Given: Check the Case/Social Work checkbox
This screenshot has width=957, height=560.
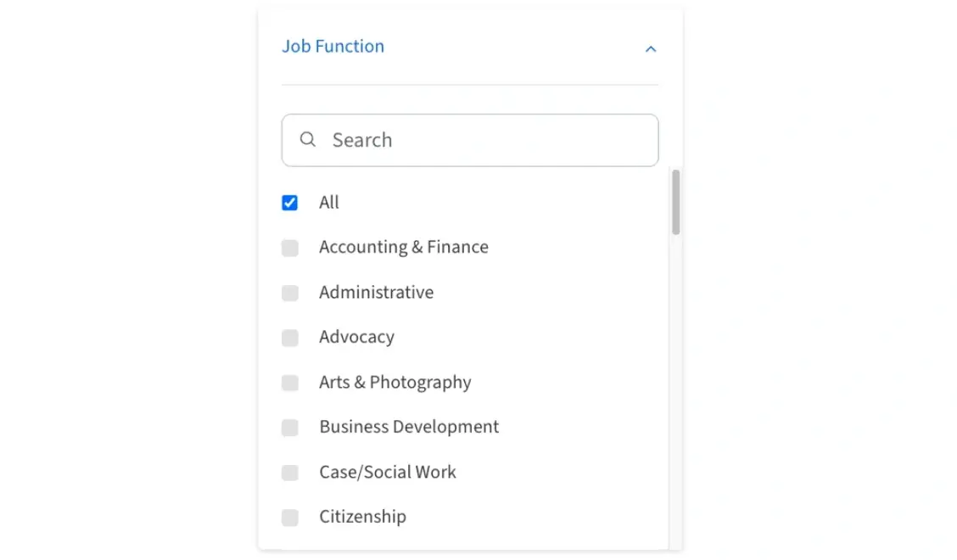Looking at the screenshot, I should [x=290, y=472].
